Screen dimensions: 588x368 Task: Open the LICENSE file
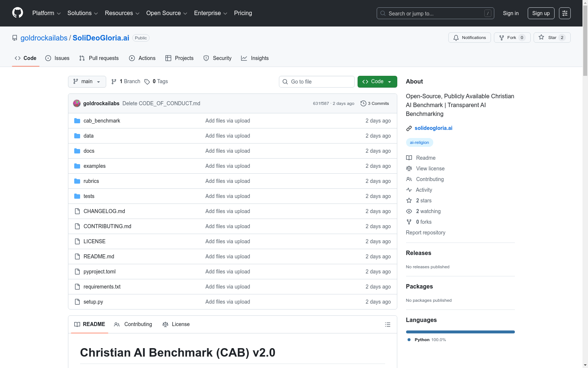point(94,241)
